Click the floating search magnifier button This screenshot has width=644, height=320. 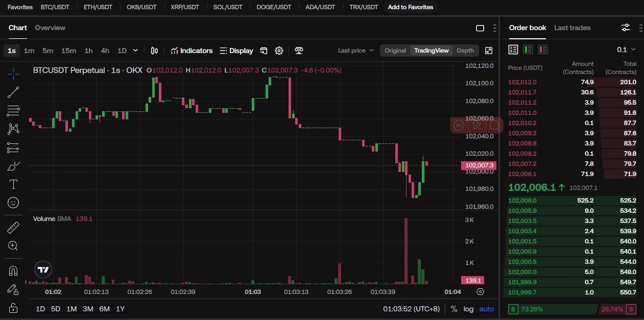pos(494,125)
